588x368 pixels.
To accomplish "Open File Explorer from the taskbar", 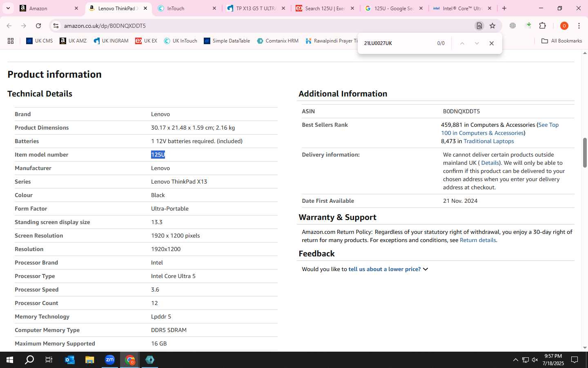I will (90, 360).
